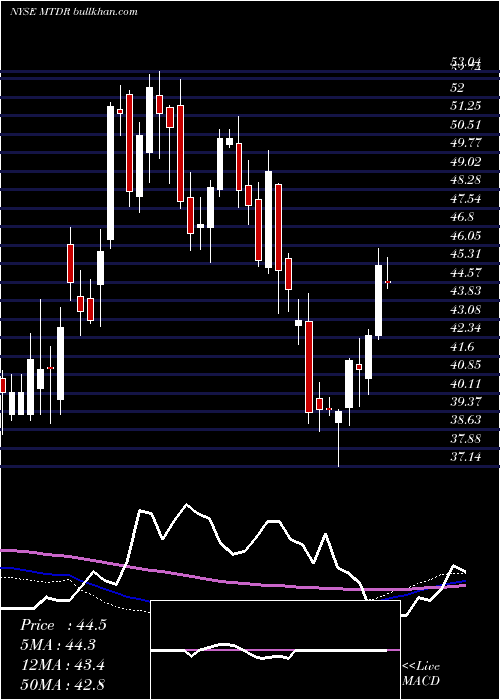The width and height of the screenshot is (500, 700).
Task: Click the 41.6 price axis label
Action: click(462, 347)
